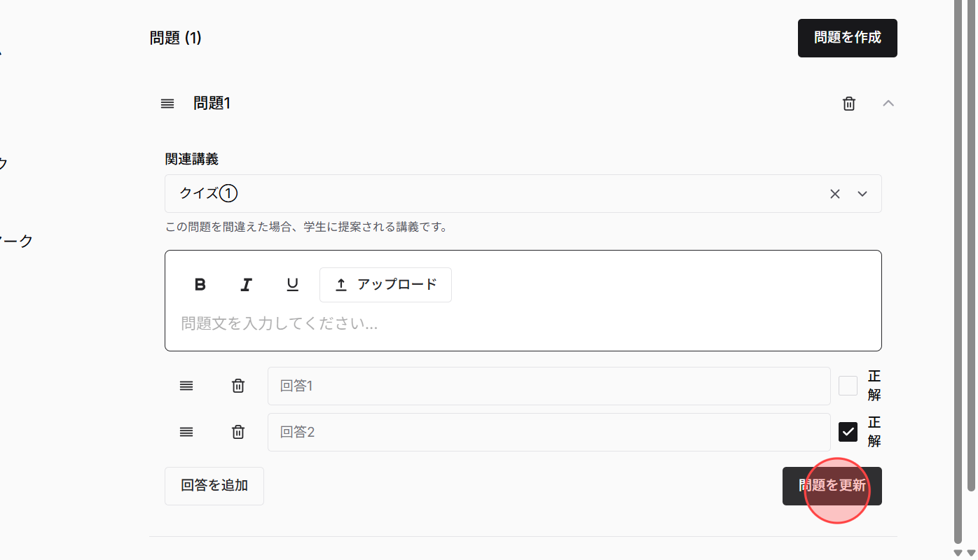The image size is (978, 560).
Task: Apply underline formatting in the question editor
Action: (x=292, y=284)
